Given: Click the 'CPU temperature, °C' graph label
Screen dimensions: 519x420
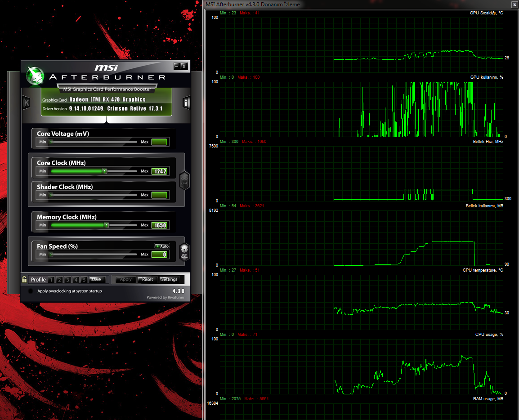Looking at the screenshot, I should (x=483, y=270).
